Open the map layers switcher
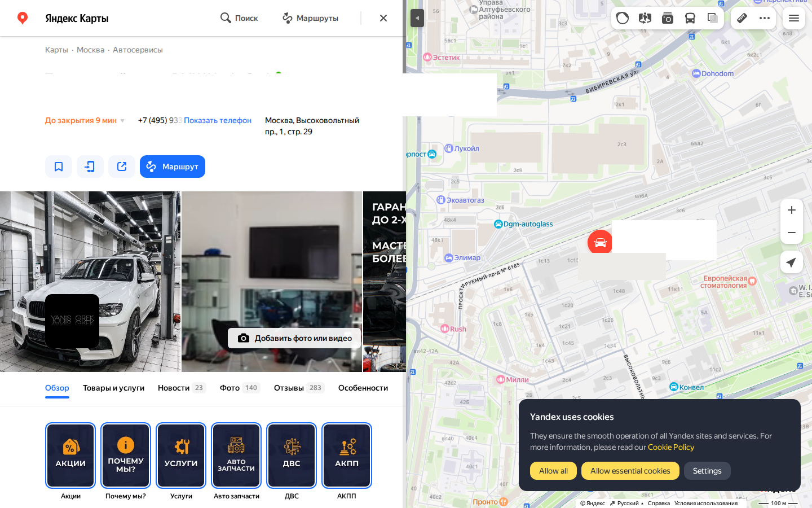The image size is (812, 508). 713,18
